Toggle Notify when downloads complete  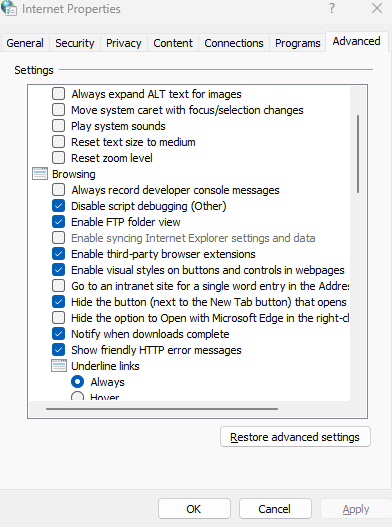(x=58, y=334)
